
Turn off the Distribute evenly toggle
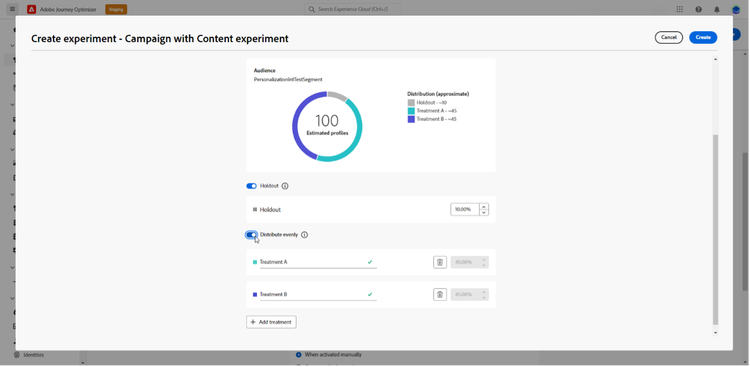point(252,235)
